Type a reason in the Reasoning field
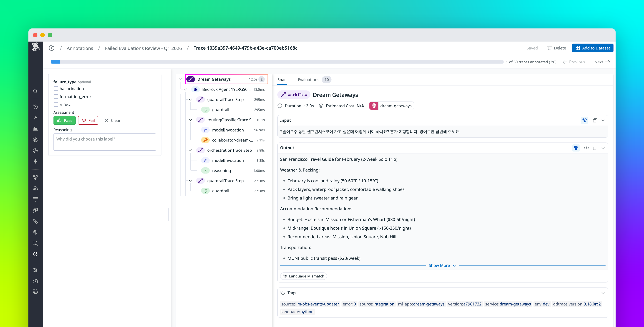 pyautogui.click(x=105, y=142)
